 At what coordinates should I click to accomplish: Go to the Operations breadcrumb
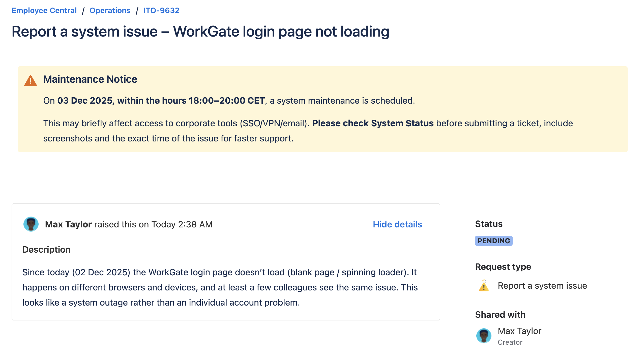(110, 11)
